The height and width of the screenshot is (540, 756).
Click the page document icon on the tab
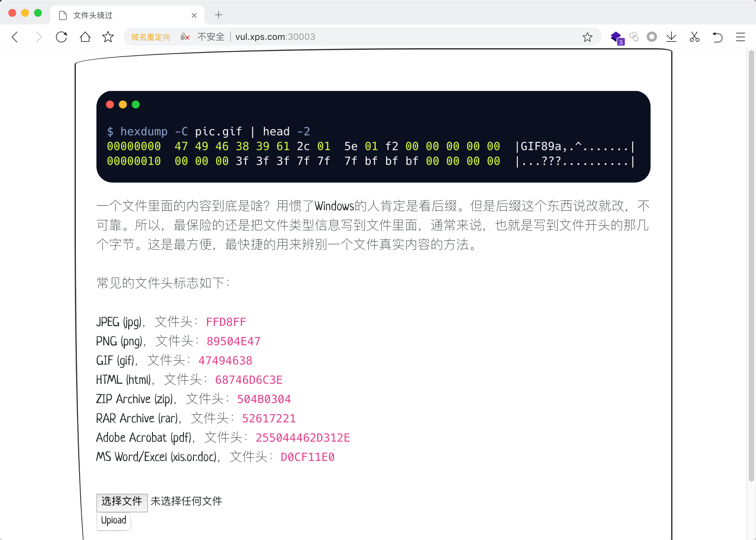point(62,15)
